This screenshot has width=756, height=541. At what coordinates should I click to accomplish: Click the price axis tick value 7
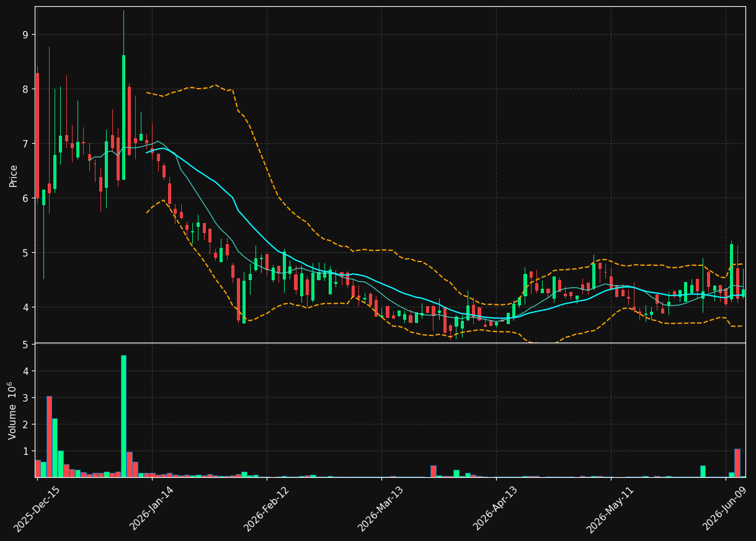tap(25, 144)
